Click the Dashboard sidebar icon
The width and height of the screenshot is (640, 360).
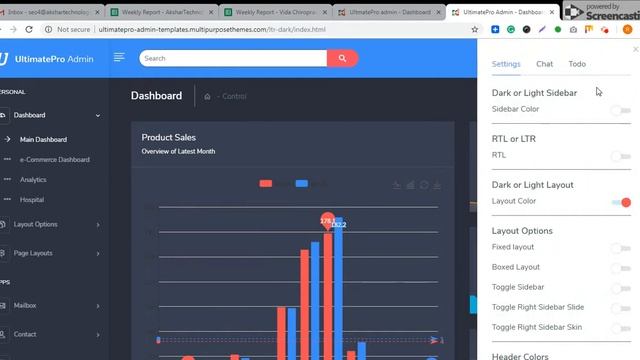point(2,115)
